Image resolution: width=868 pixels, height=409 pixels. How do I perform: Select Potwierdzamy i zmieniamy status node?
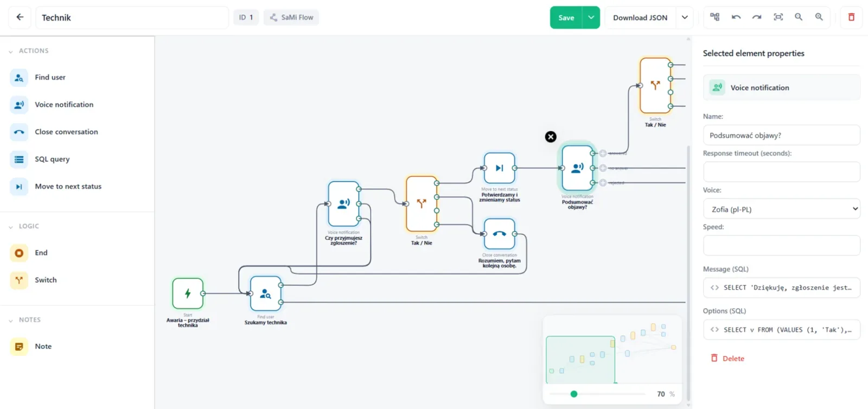[x=499, y=168]
